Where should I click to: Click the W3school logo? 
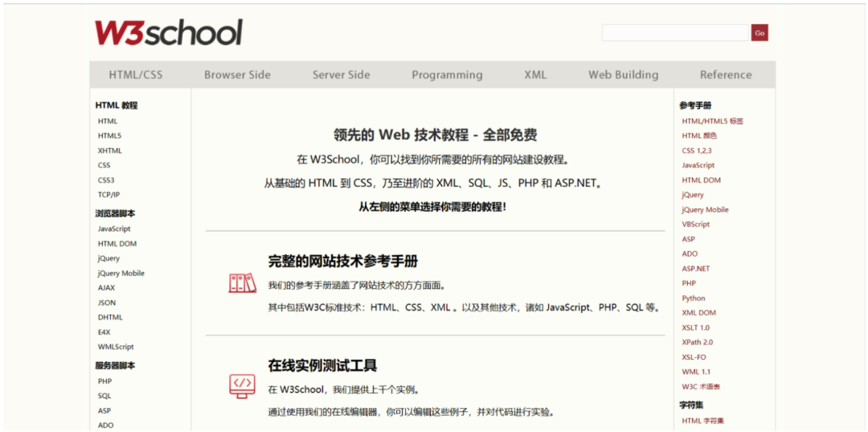[168, 33]
